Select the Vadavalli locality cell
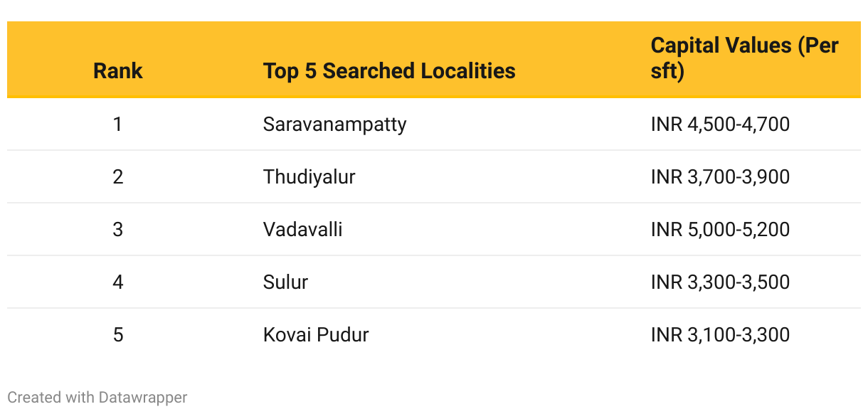Screen dimensions: 868x414 point(302,229)
